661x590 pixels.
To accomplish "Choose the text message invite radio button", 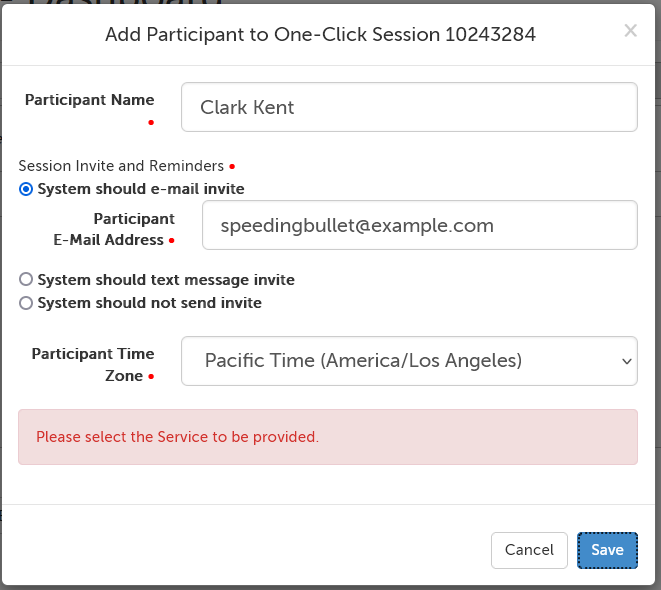I will [27, 280].
